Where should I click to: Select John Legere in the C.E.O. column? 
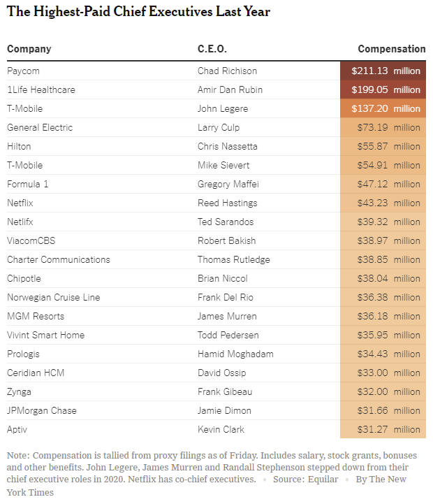click(x=223, y=108)
